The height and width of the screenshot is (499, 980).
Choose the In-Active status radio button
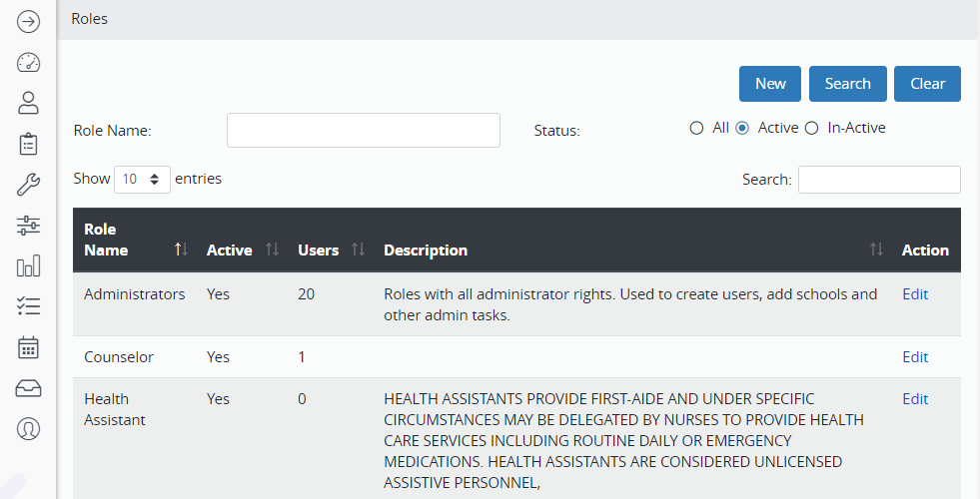811,128
